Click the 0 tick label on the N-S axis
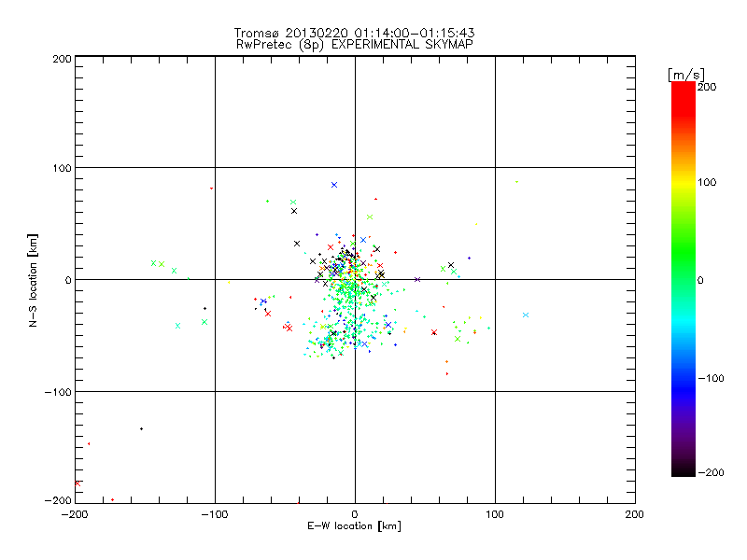Viewport: 747px width, 560px height. point(68,280)
